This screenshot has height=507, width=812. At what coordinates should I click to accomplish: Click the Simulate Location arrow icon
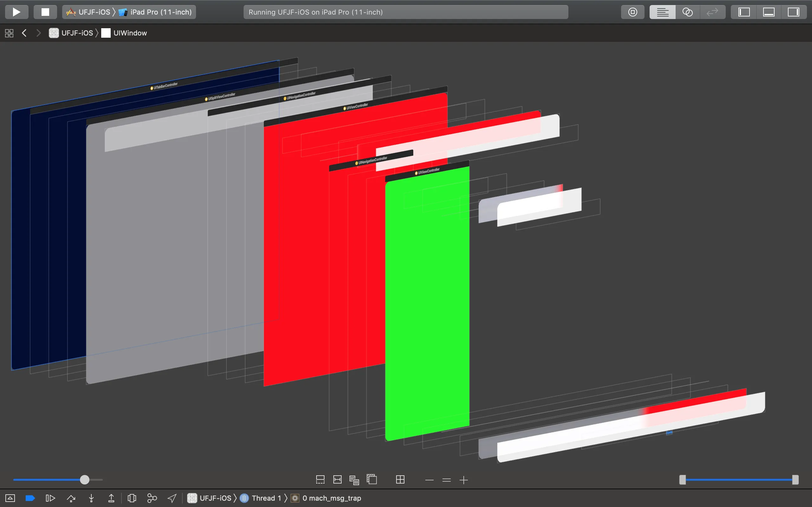click(172, 498)
